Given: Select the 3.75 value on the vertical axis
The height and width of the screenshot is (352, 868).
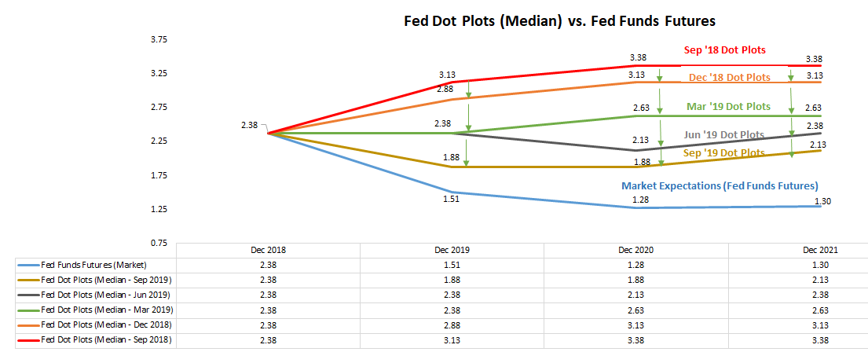Looking at the screenshot, I should (x=159, y=39).
